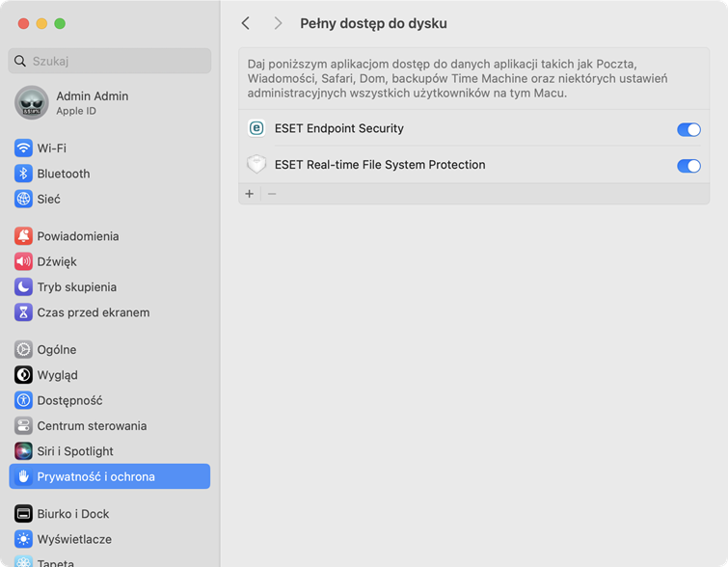Go back with the left chevron
The image size is (728, 567).
click(246, 23)
